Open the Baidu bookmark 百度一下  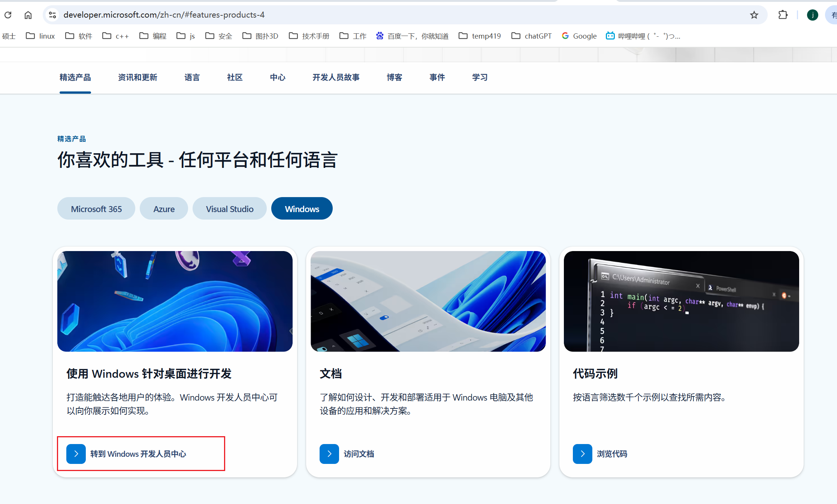pyautogui.click(x=413, y=36)
